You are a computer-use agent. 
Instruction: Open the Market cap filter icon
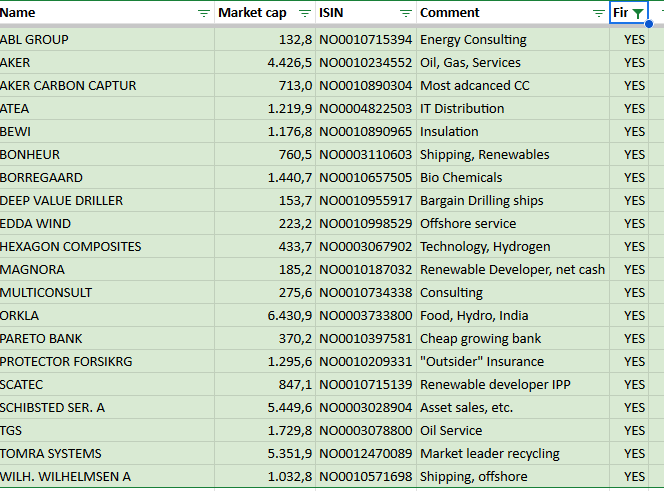[304, 13]
